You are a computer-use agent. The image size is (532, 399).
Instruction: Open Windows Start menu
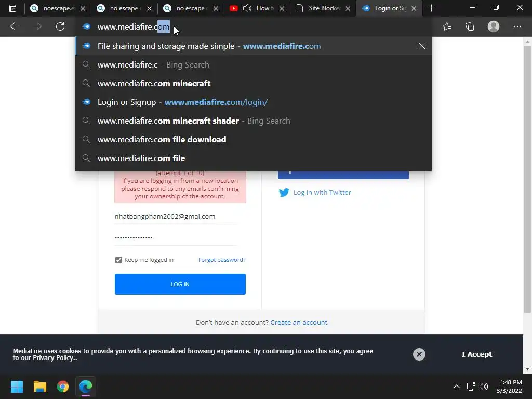(x=17, y=387)
